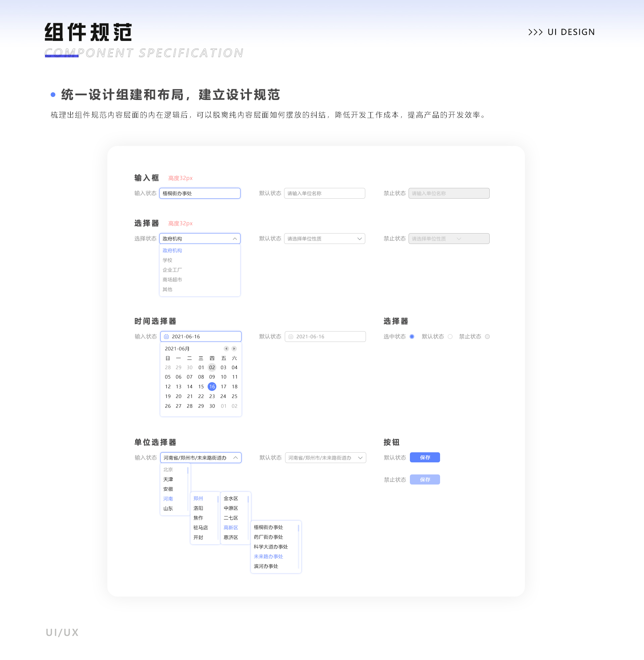
Task: Choose 其他 from the dropdown list
Action: coord(167,289)
